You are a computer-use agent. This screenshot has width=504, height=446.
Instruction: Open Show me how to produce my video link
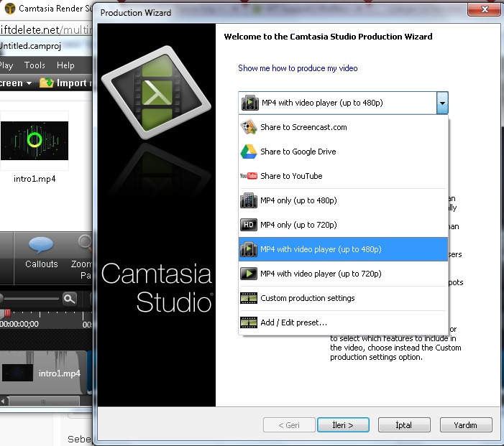[x=298, y=68]
